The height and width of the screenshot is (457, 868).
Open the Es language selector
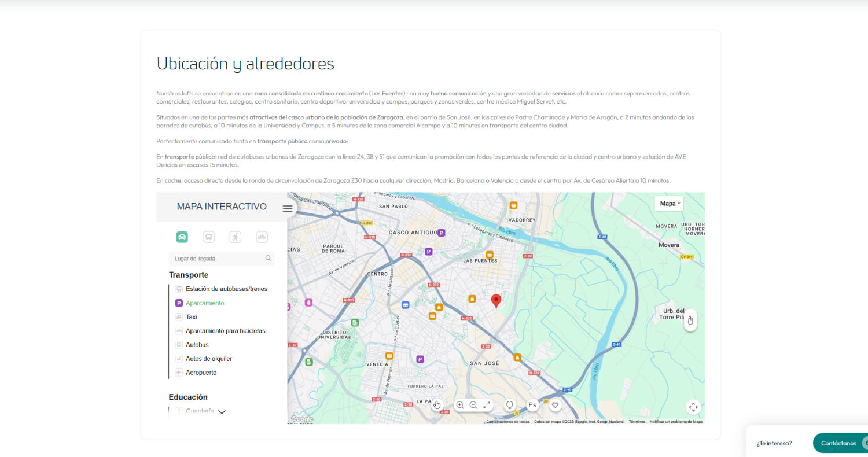point(532,405)
